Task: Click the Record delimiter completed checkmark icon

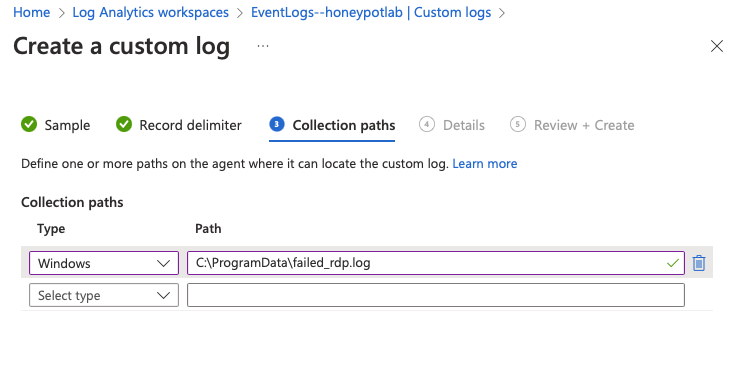Action: 124,124
